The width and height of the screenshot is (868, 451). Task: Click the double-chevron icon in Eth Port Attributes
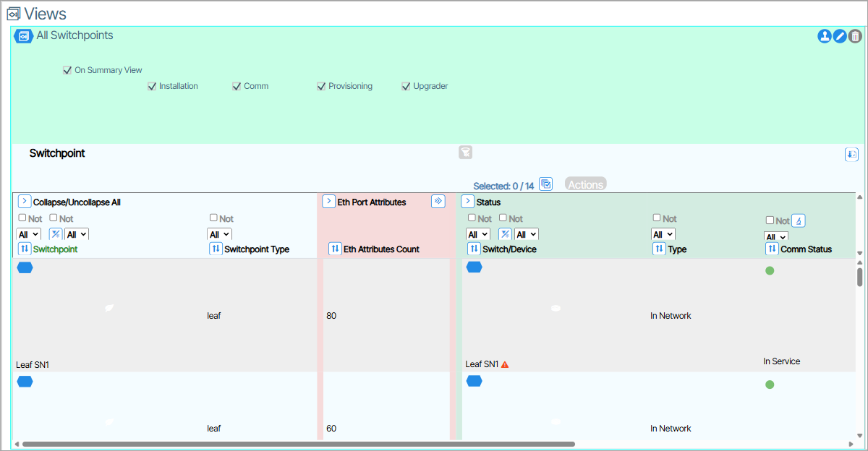pos(438,202)
